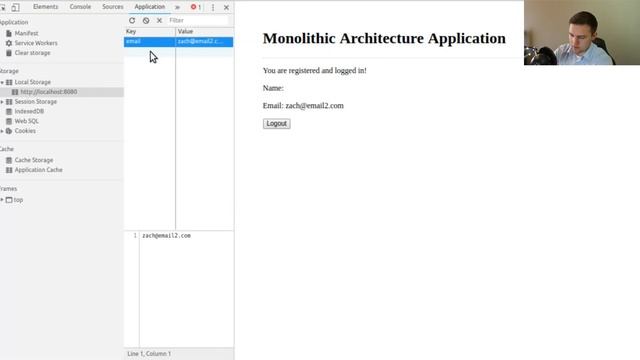640x360 pixels.
Task: Click the Value column header
Action: coord(204,31)
